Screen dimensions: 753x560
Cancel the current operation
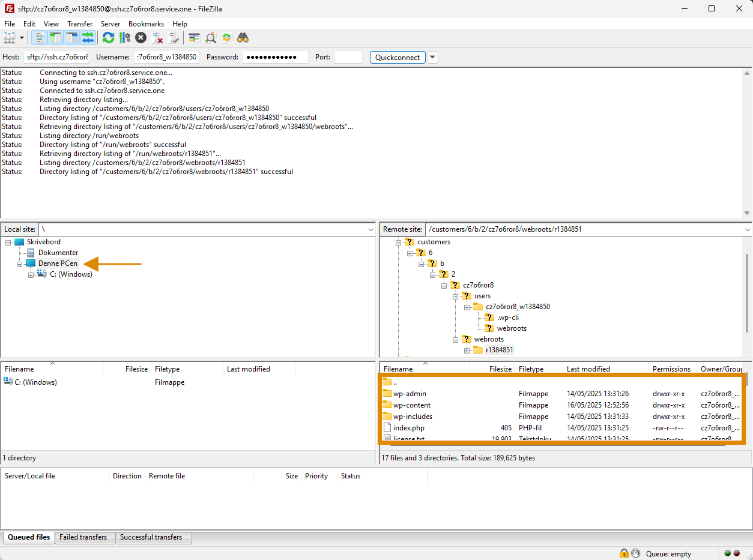pos(141,38)
